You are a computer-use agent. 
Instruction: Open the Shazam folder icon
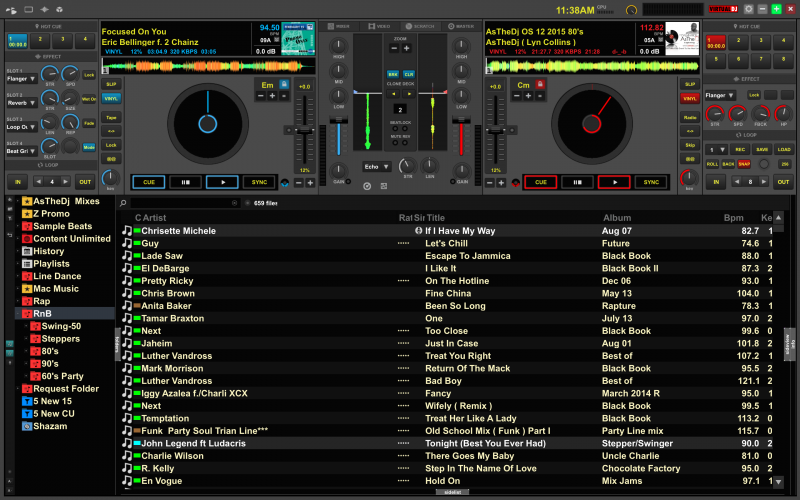click(x=26, y=426)
